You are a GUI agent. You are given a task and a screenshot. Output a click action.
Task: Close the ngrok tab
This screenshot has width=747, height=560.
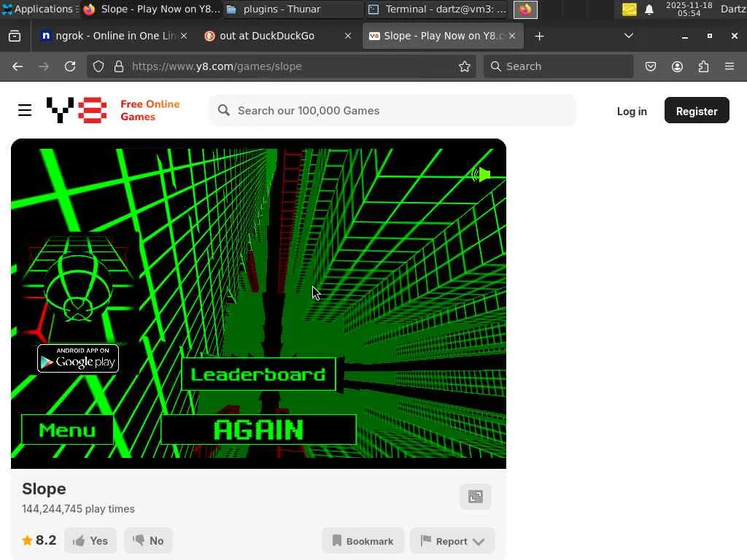[184, 36]
